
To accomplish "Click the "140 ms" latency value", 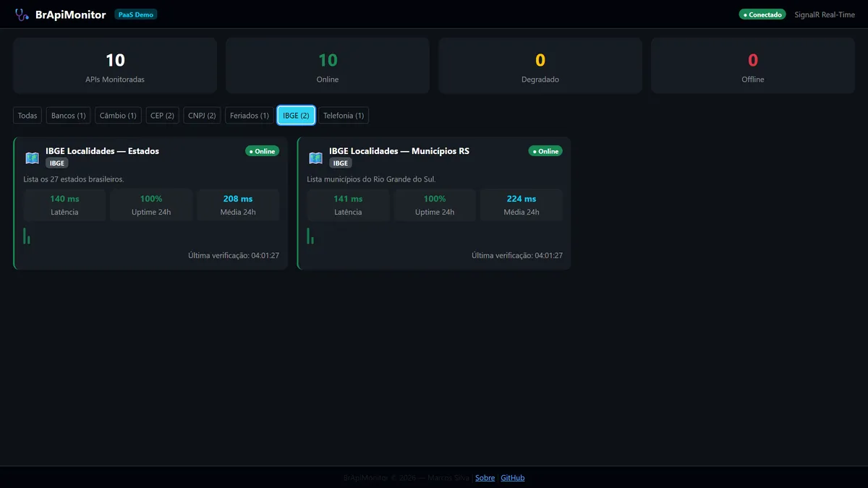I will (64, 199).
